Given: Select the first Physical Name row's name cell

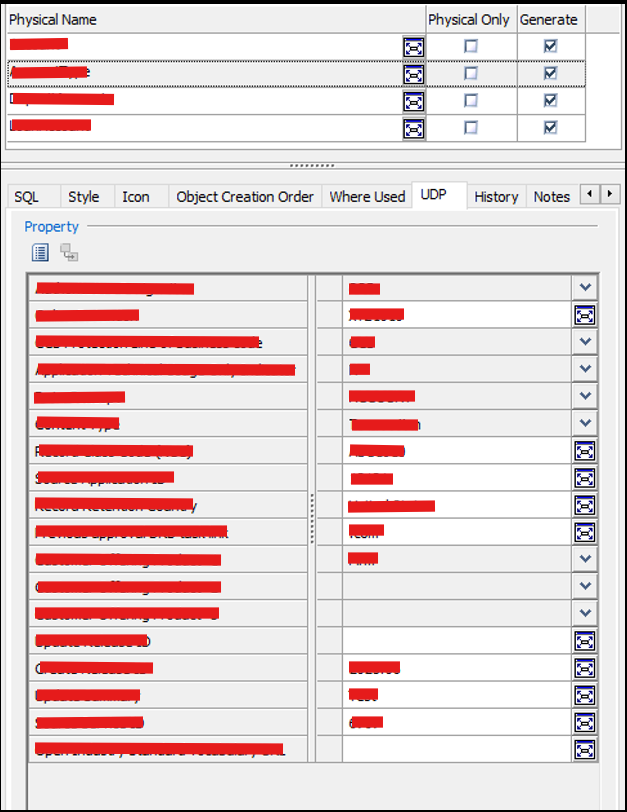Looking at the screenshot, I should click(x=205, y=47).
